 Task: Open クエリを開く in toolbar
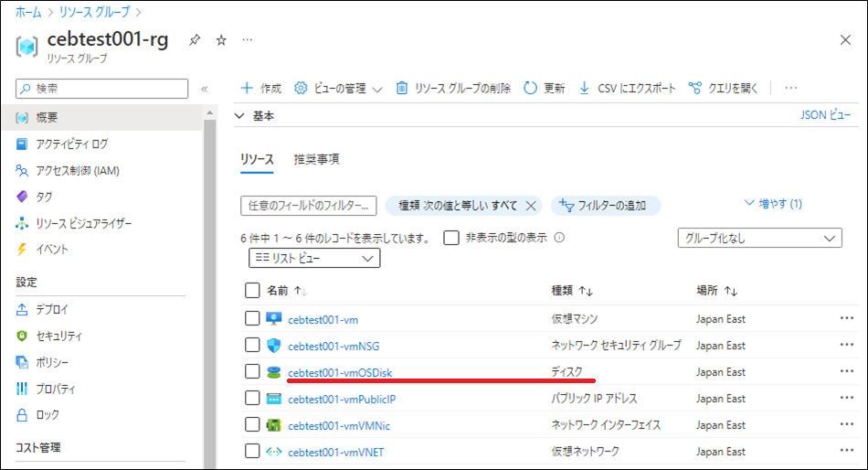(723, 88)
